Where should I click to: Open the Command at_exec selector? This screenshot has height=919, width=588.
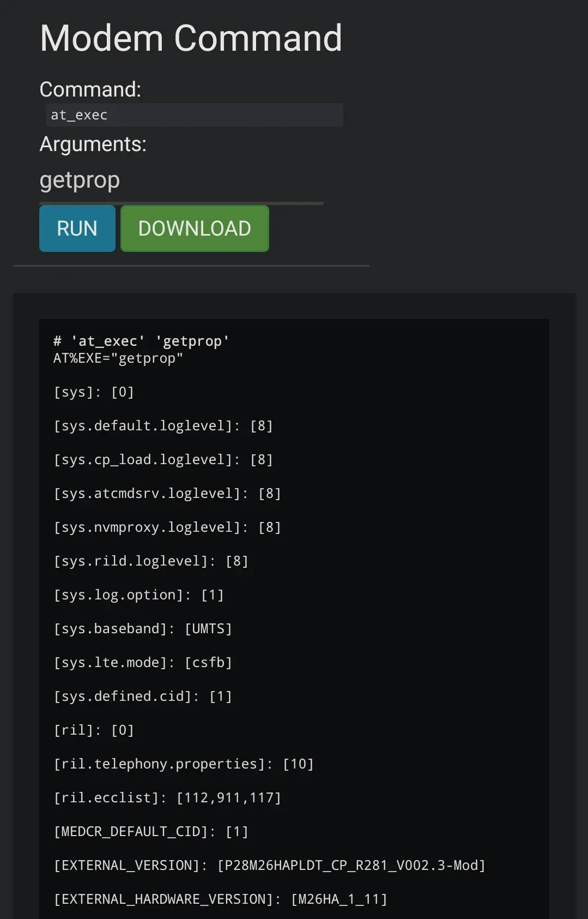pos(194,115)
